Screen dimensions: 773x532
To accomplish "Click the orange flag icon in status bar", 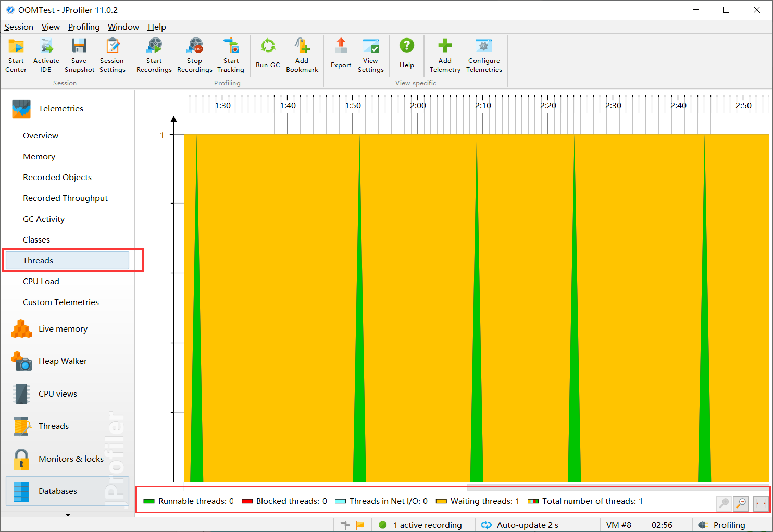I will 360,525.
